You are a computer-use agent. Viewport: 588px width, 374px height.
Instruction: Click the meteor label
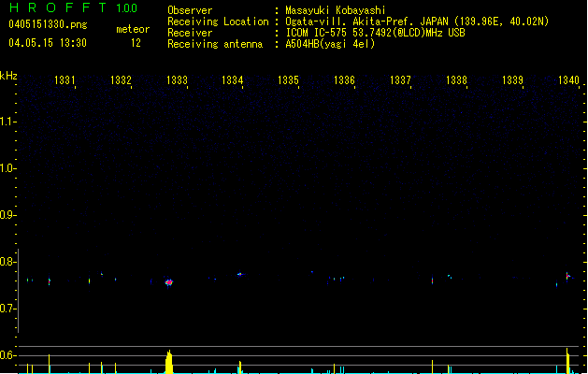pos(133,29)
